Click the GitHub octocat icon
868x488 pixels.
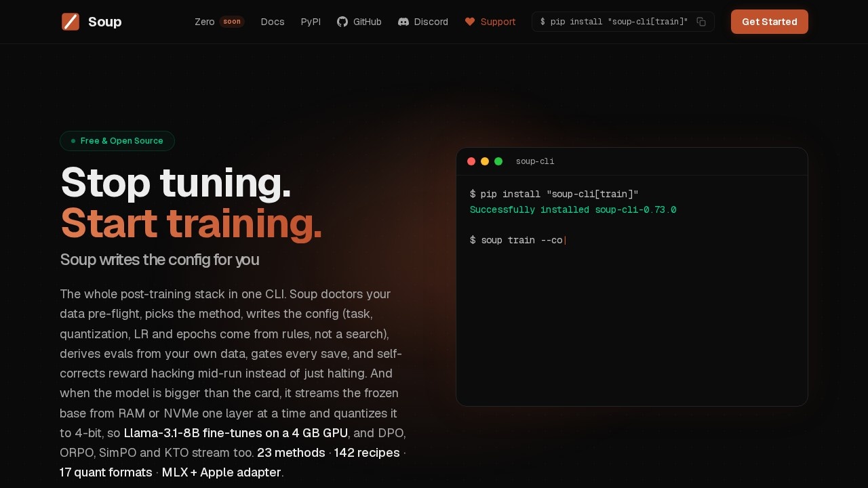[342, 22]
